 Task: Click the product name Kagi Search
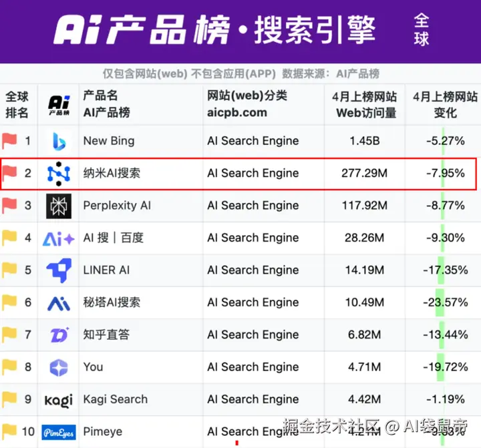click(116, 399)
